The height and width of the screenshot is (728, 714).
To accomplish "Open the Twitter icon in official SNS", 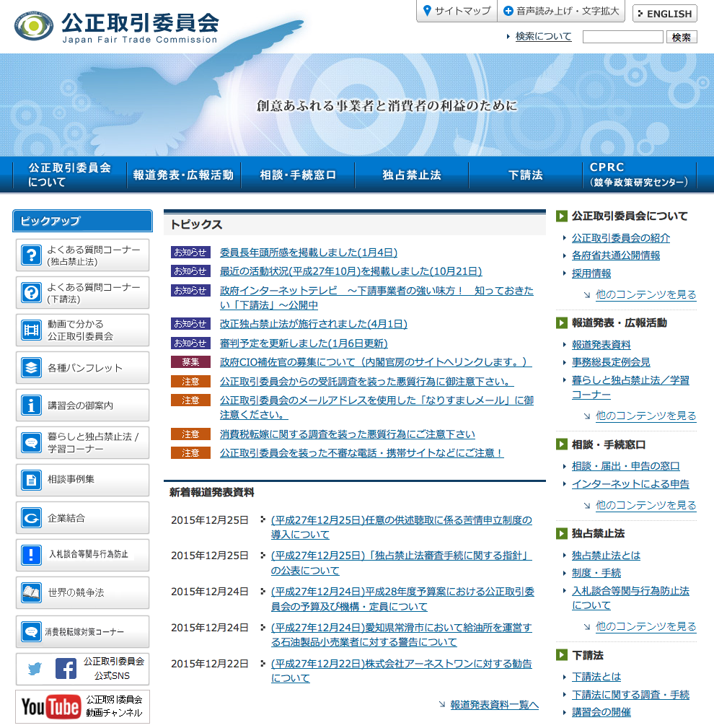I will click(x=35, y=669).
